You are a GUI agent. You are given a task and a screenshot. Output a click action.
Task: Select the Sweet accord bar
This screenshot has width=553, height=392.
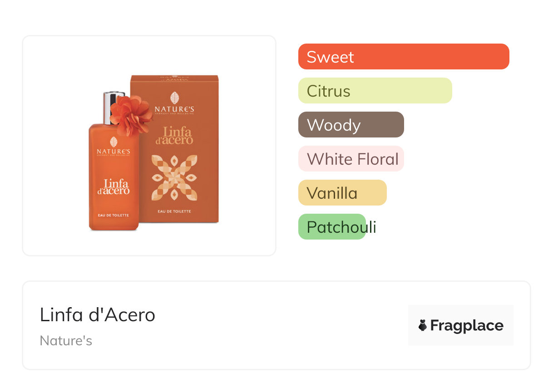403,57
